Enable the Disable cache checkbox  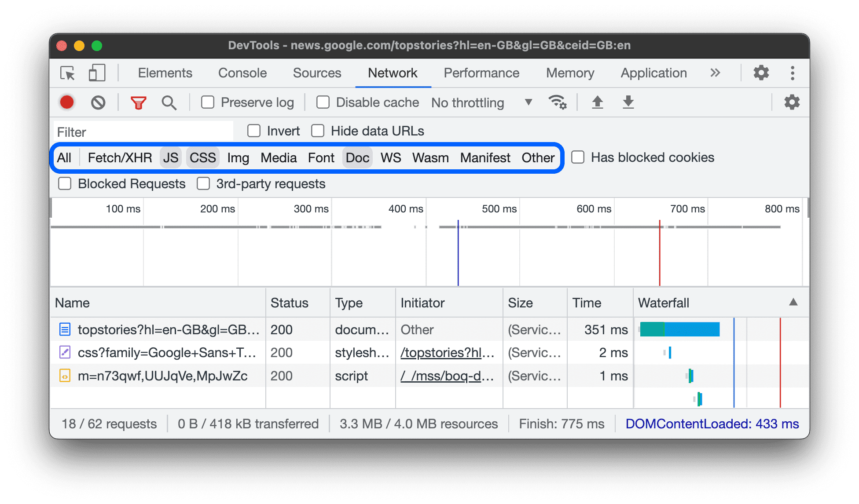pyautogui.click(x=322, y=102)
